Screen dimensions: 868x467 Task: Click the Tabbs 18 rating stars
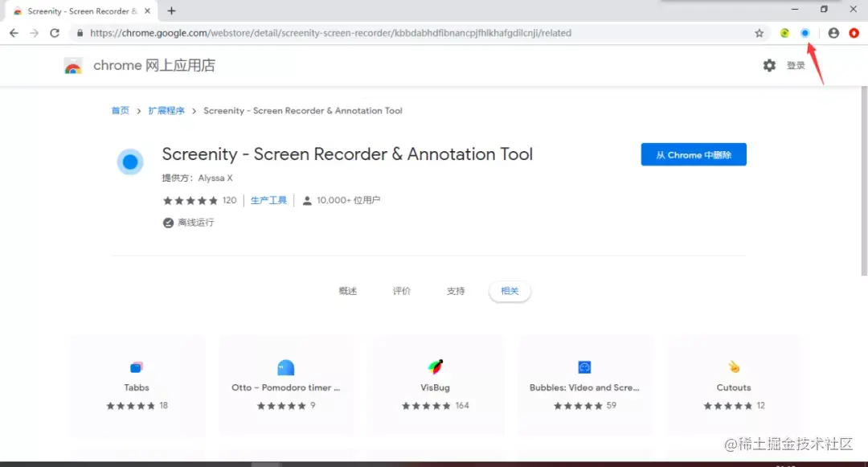[130, 406]
